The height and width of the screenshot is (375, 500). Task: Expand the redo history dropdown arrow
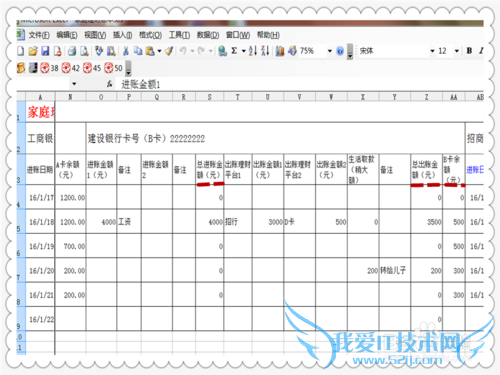click(x=211, y=51)
